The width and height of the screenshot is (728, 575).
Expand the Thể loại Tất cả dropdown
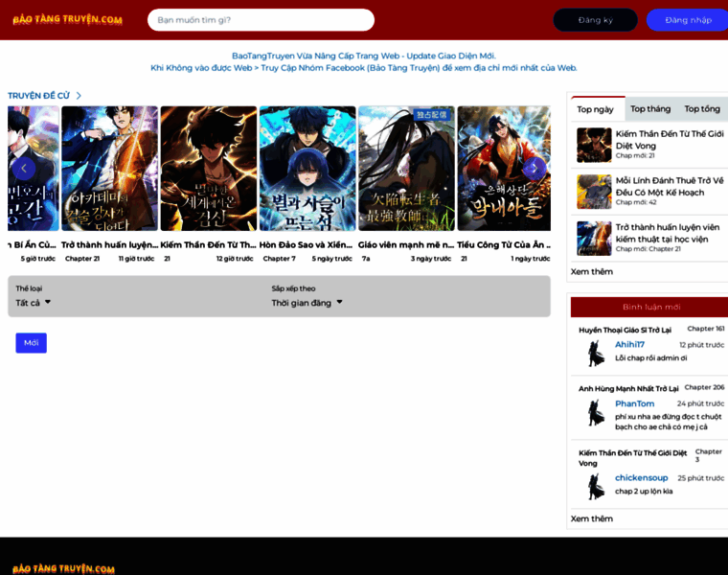coord(34,303)
